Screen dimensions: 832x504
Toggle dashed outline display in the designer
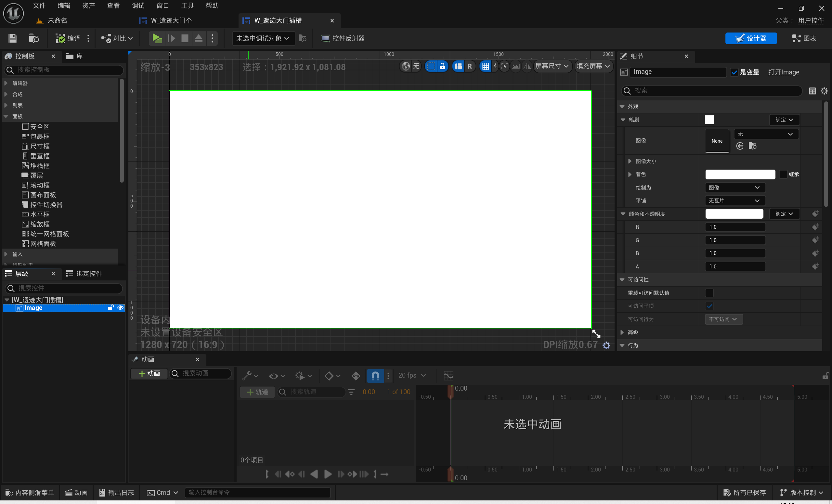pyautogui.click(x=431, y=66)
